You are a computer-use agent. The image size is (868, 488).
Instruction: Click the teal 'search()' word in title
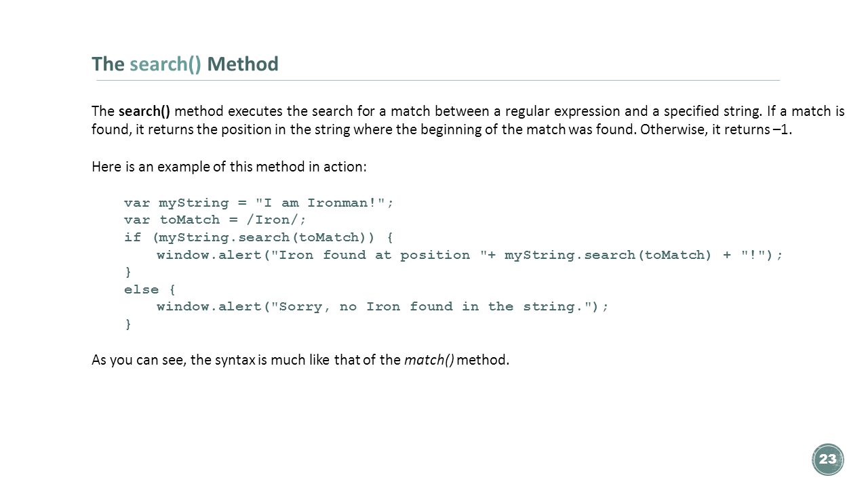165,64
